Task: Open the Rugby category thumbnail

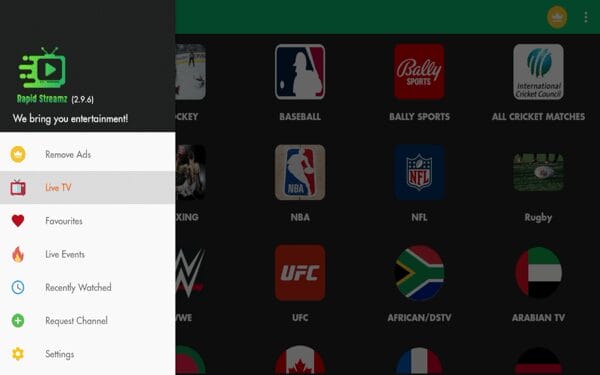Action: tap(538, 172)
